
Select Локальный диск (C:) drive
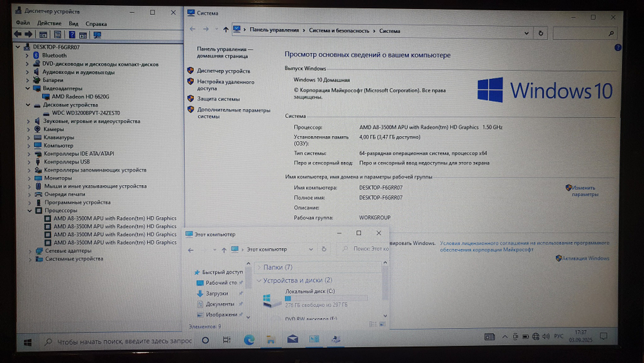pyautogui.click(x=314, y=298)
